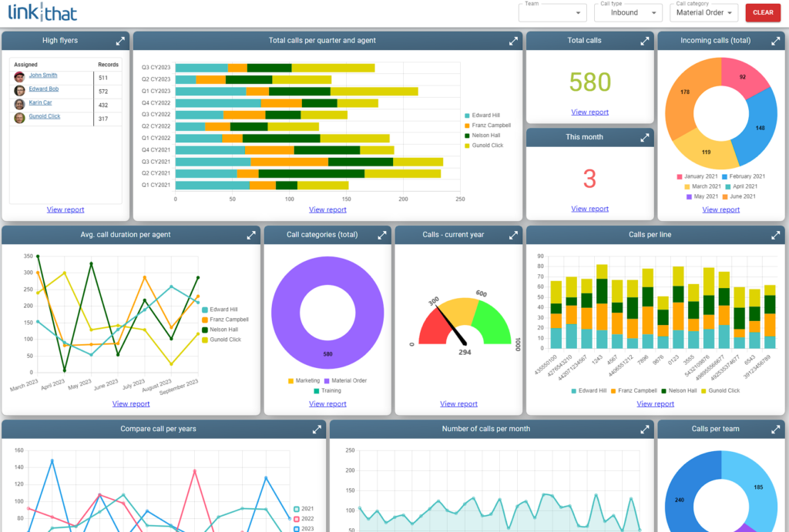Toggle Edward Hill legend in Avg. duration chart
789x532 pixels.
tap(220, 309)
